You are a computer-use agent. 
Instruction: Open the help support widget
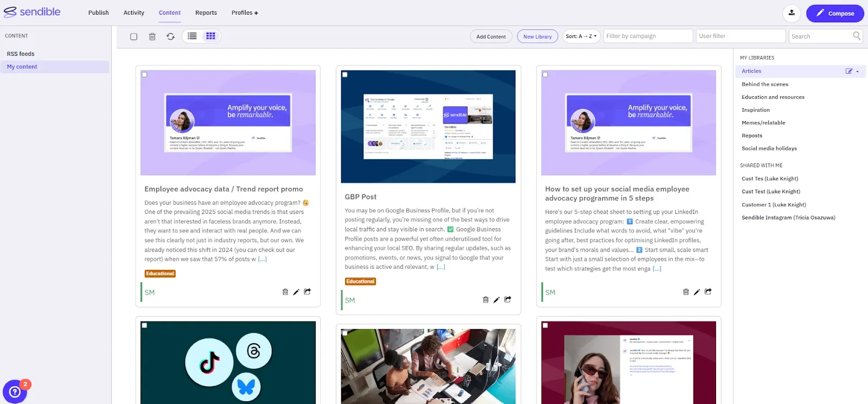pos(15,392)
